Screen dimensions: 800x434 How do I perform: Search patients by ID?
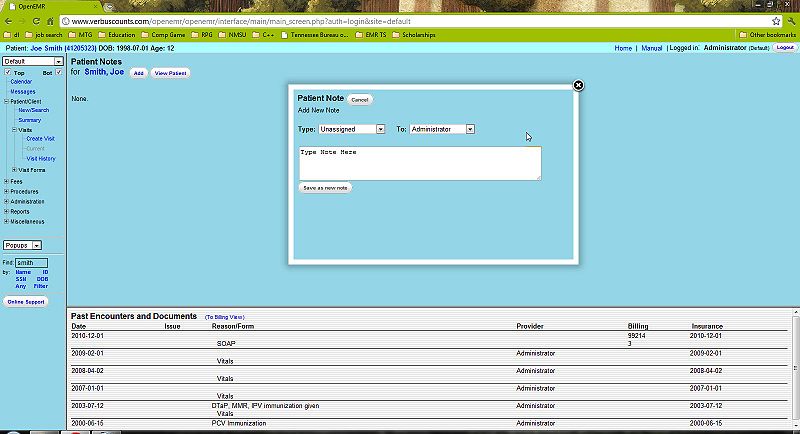coord(45,272)
